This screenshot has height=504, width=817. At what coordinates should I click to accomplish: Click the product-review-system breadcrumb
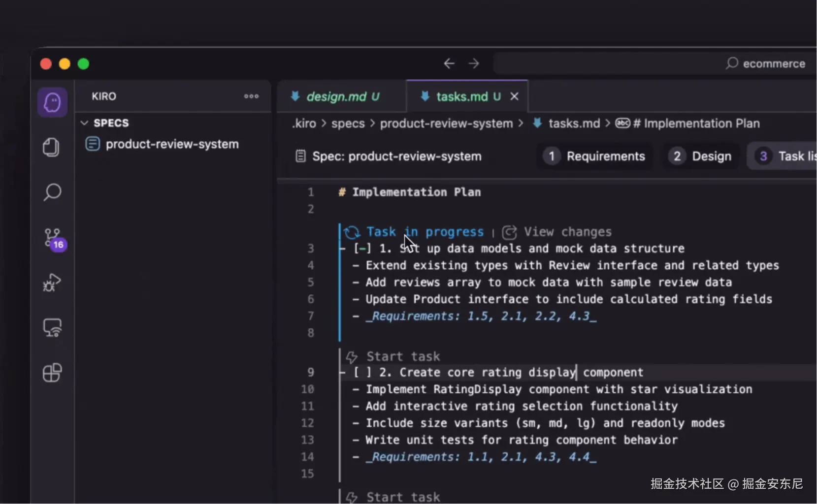[x=446, y=124]
